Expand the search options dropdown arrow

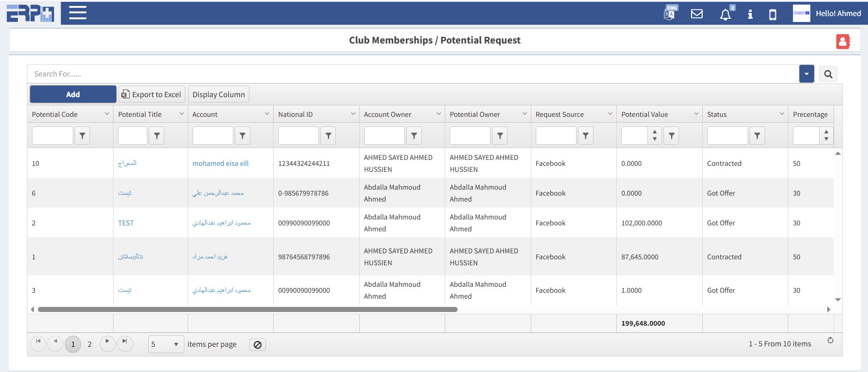pos(806,74)
